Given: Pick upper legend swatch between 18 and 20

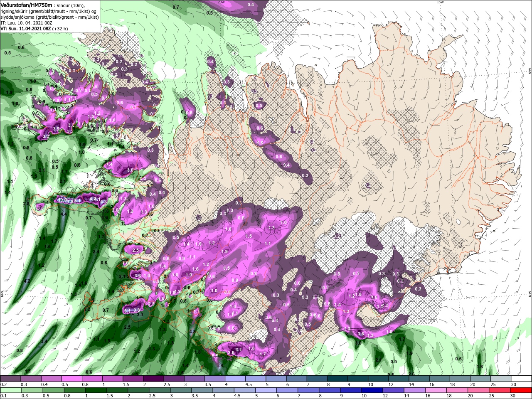Looking at the screenshot, I should (x=461, y=379).
